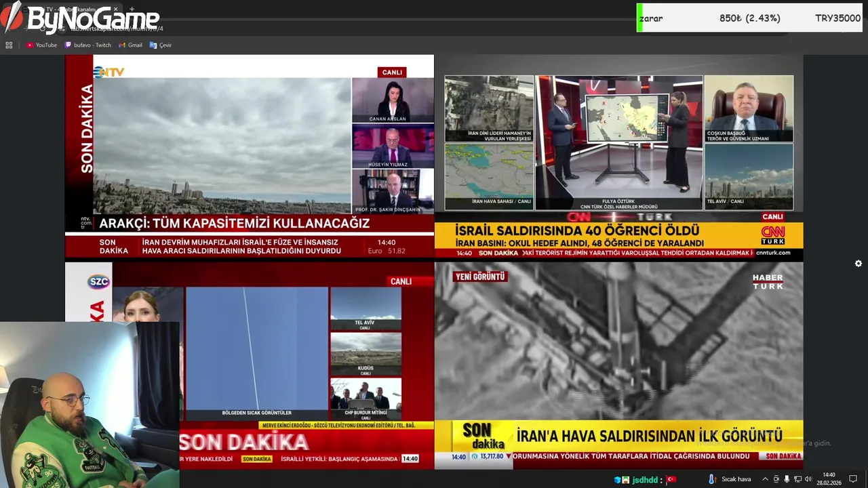Click the camera tray icon
The height and width of the screenshot is (488, 868).
click(x=776, y=479)
